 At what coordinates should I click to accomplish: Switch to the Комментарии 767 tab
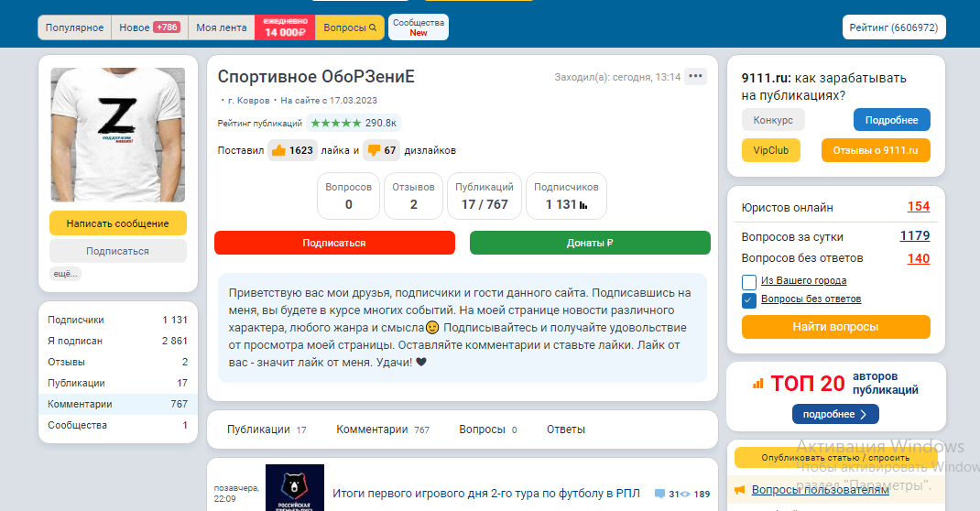pos(382,429)
